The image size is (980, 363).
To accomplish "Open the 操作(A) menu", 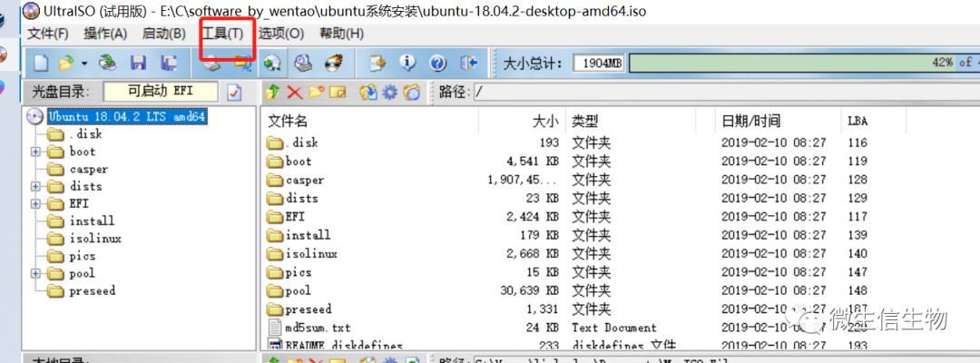I will pos(105,34).
